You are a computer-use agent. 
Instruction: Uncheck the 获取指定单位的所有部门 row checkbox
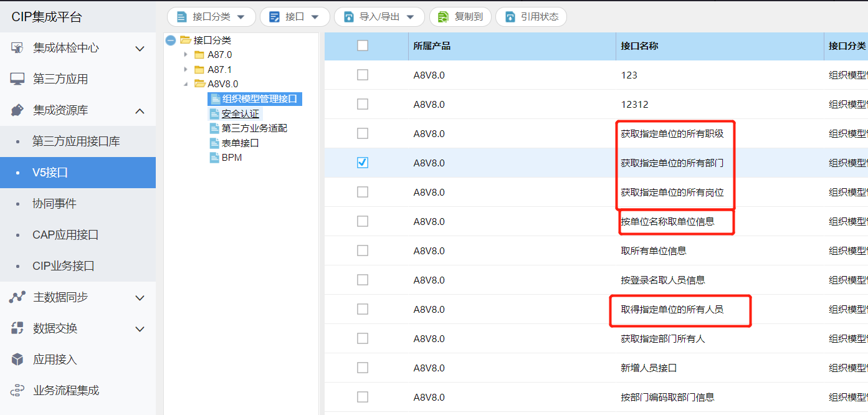[x=363, y=163]
